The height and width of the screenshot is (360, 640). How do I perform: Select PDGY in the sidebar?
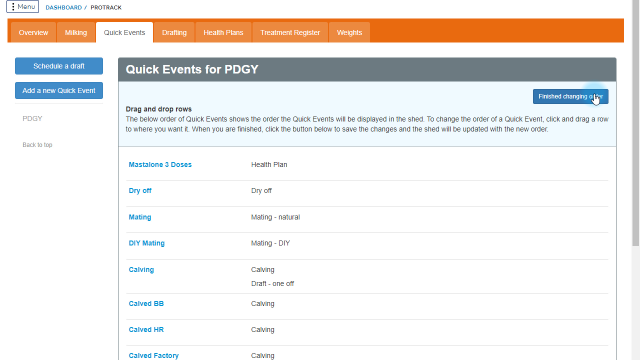(x=32, y=119)
